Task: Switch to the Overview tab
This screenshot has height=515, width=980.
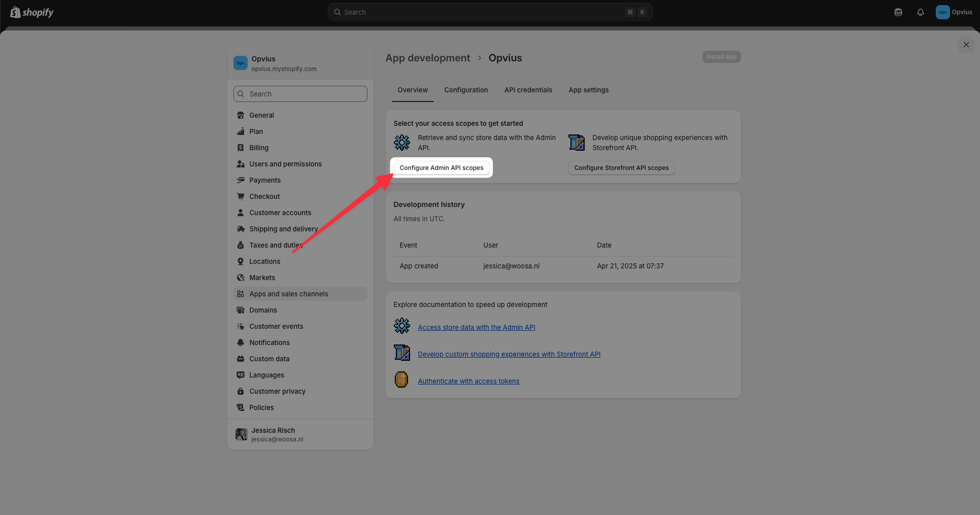Action: 413,90
